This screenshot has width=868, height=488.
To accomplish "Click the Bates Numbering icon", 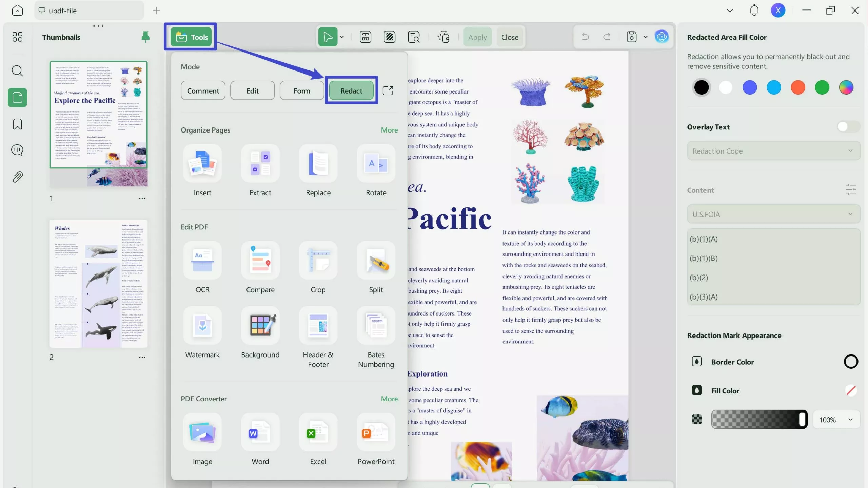I will (x=376, y=326).
